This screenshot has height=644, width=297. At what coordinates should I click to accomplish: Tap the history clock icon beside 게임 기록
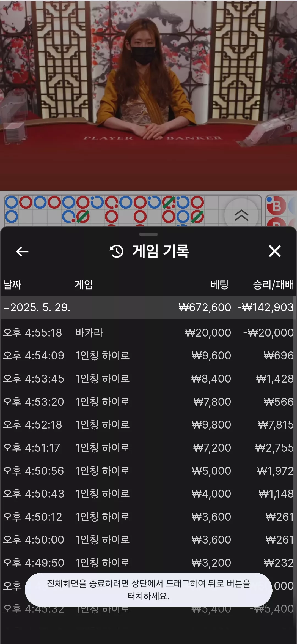tap(117, 251)
